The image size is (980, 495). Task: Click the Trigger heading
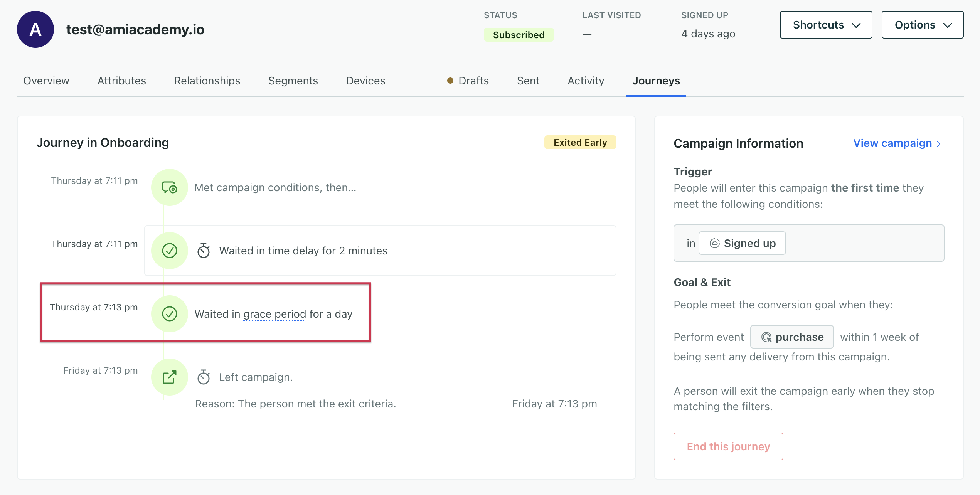coord(693,172)
